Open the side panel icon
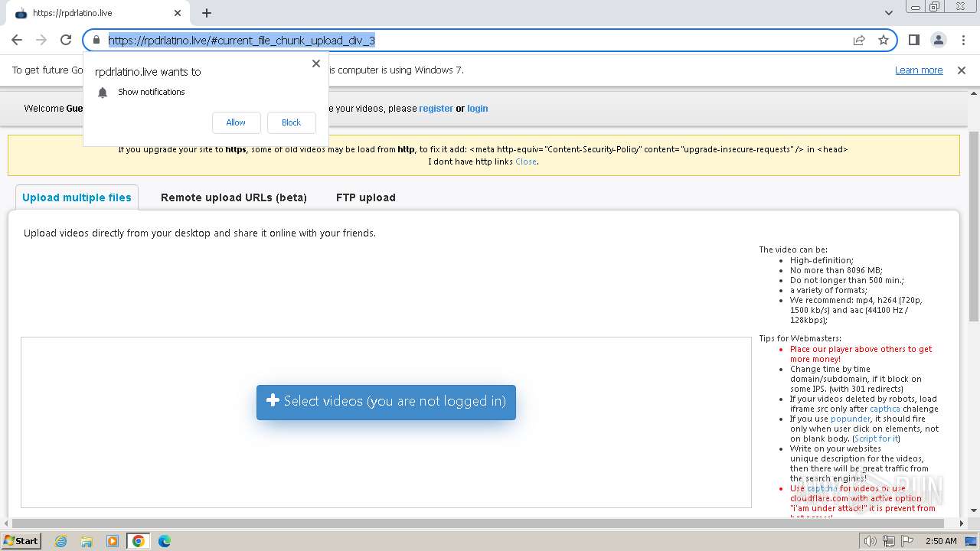 point(913,40)
